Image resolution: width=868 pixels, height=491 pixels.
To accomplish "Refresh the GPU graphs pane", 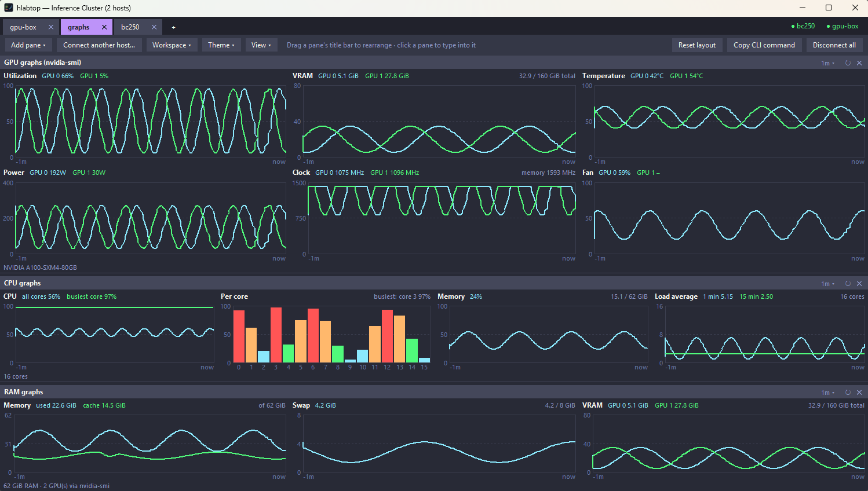I will [x=848, y=63].
